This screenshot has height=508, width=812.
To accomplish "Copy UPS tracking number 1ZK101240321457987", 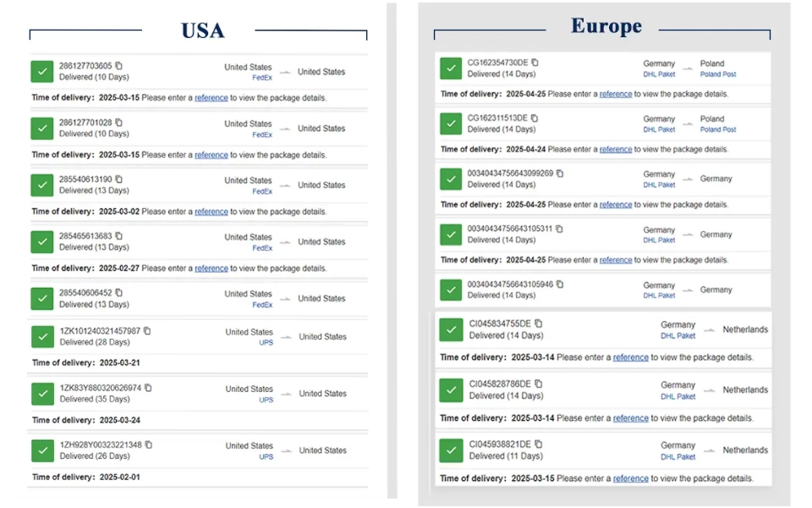I will [148, 331].
